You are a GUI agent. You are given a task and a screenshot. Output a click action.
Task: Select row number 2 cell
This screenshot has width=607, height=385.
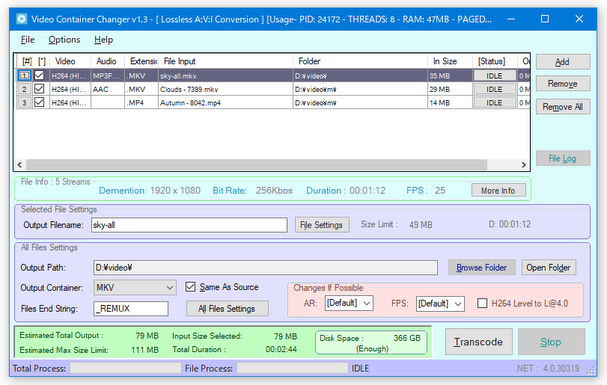pos(24,89)
